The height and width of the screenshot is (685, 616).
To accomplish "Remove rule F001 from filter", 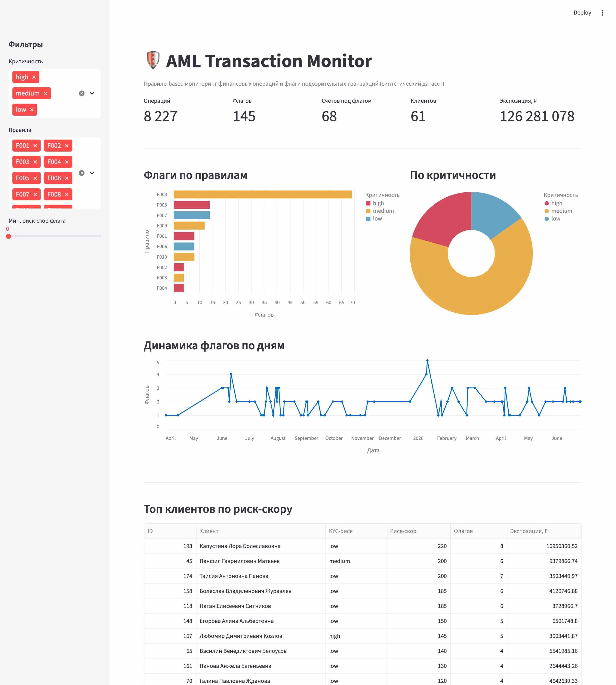I will tap(35, 146).
